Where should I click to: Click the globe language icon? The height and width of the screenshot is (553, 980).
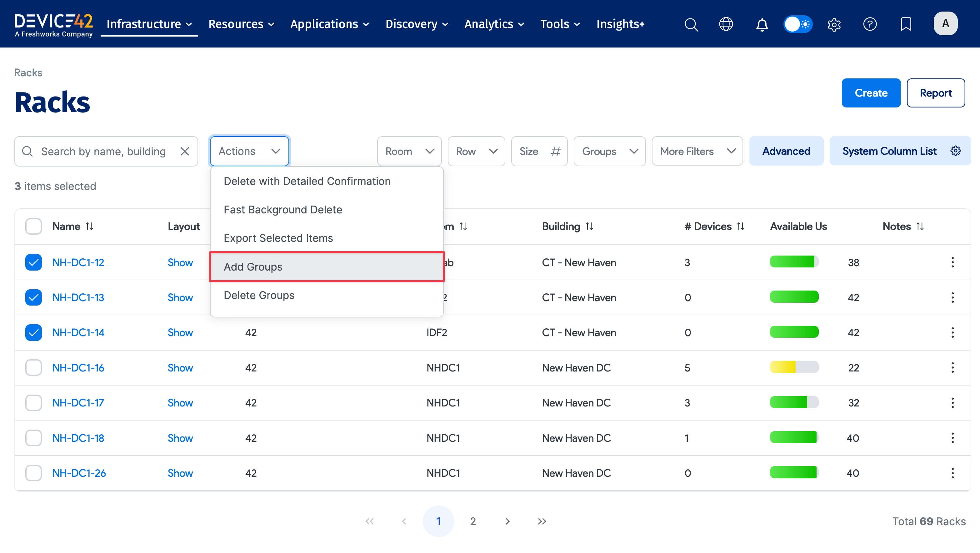726,24
